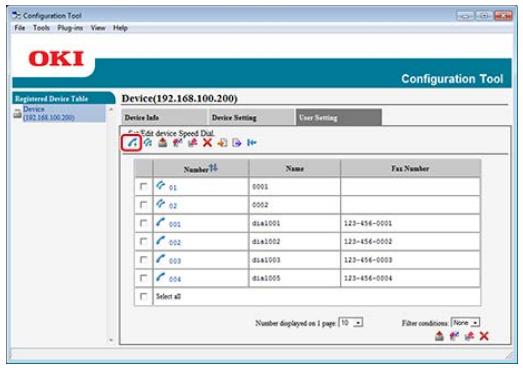Click the new group dial icon in toolbar
This screenshot has width=523, height=368.
(x=148, y=142)
